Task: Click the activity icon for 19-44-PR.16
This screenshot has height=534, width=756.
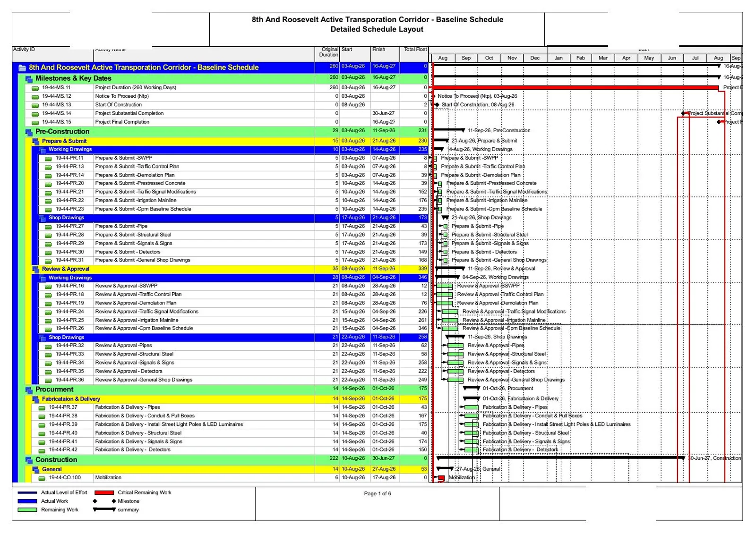Action: point(48,287)
